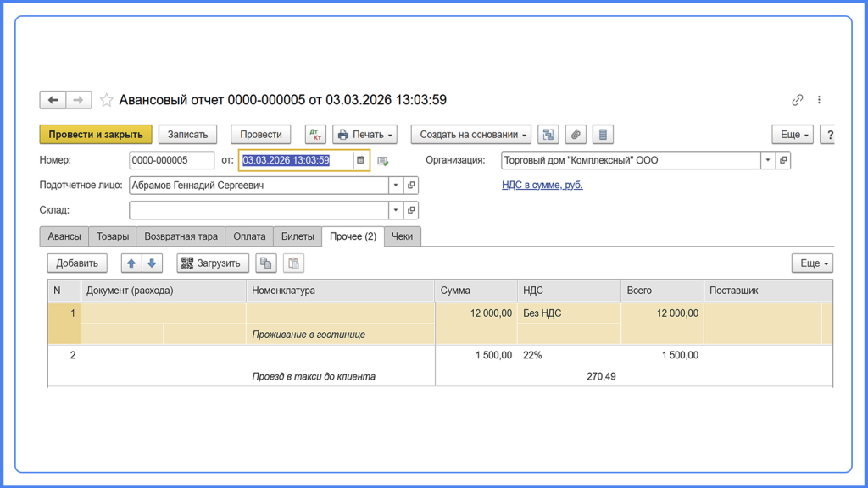Screen dimensions: 868x488
Task: Click the paperclip attached files icon
Action: [x=576, y=135]
